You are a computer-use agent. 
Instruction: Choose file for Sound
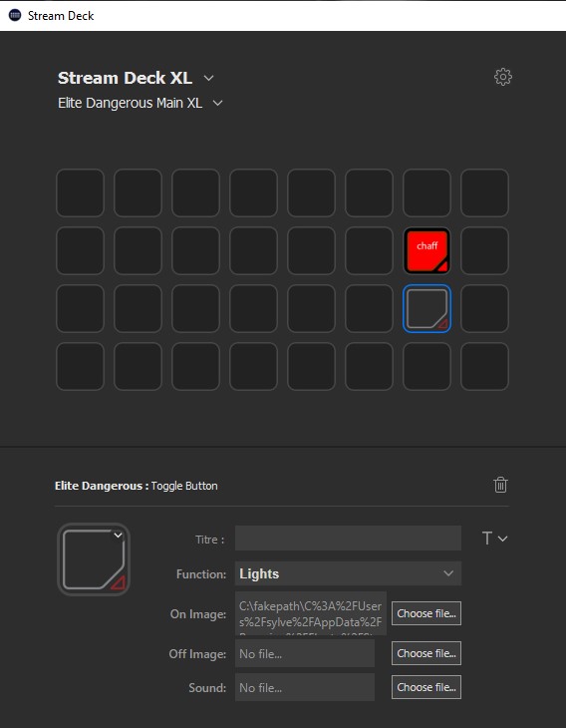point(426,687)
